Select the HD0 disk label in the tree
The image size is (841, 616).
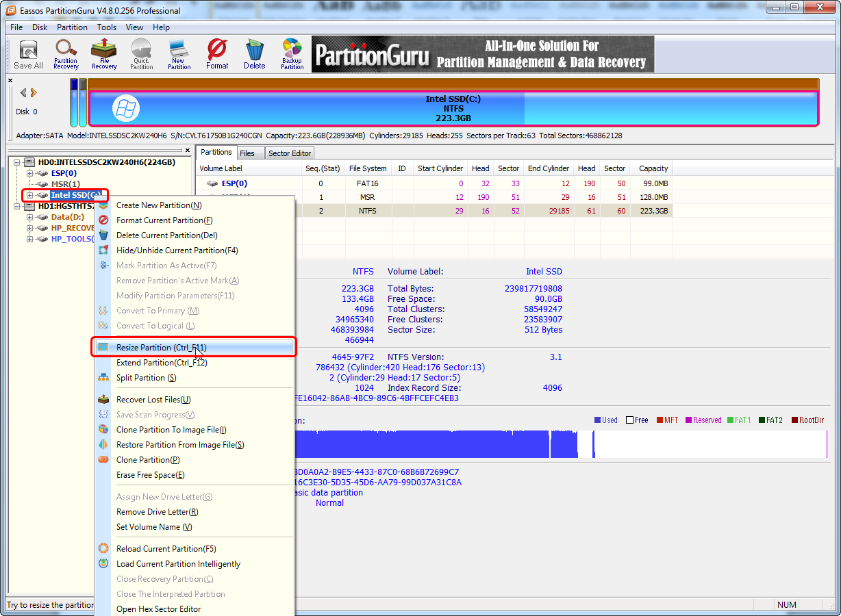point(107,162)
